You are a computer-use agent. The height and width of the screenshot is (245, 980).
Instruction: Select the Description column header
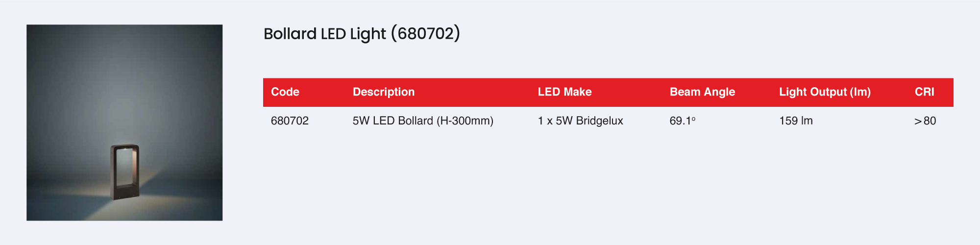[384, 92]
